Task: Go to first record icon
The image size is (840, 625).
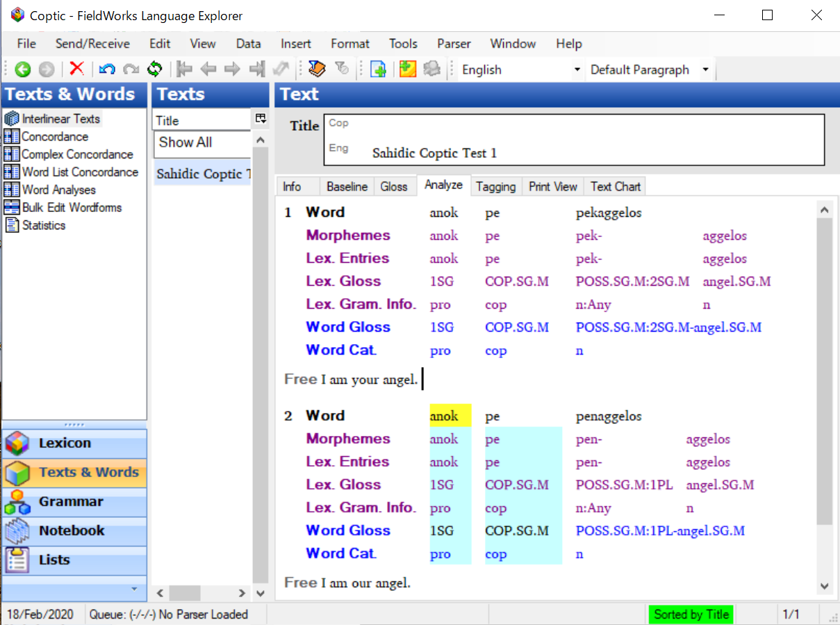Action: point(184,69)
